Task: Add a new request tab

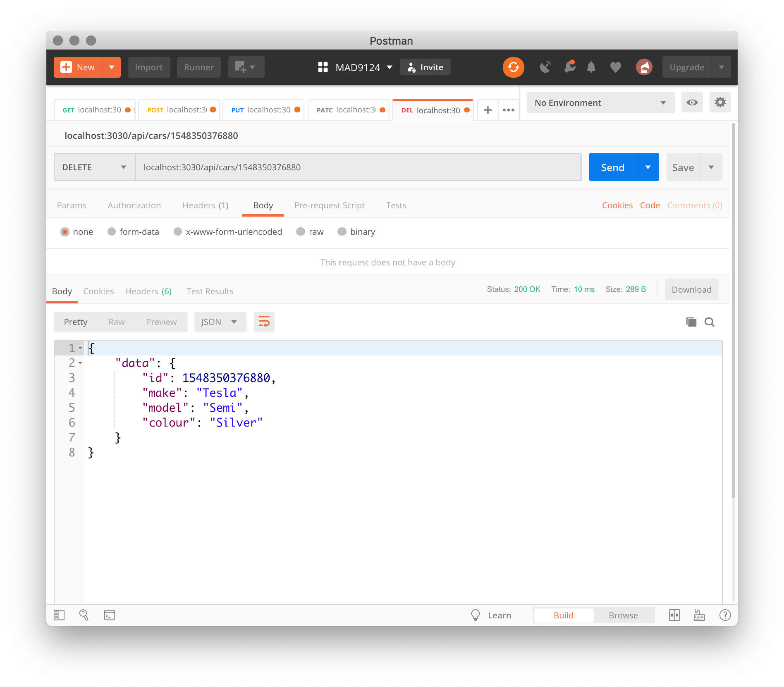Action: coord(488,110)
